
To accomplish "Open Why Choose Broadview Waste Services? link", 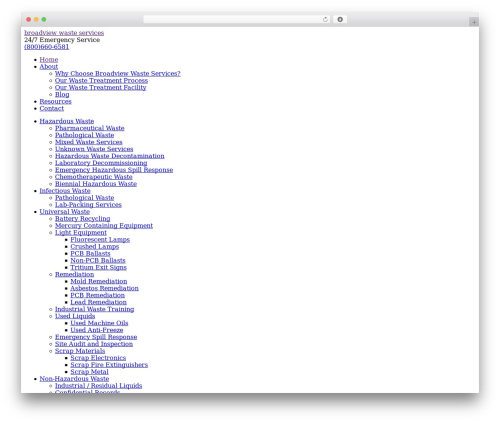I will coord(118,74).
